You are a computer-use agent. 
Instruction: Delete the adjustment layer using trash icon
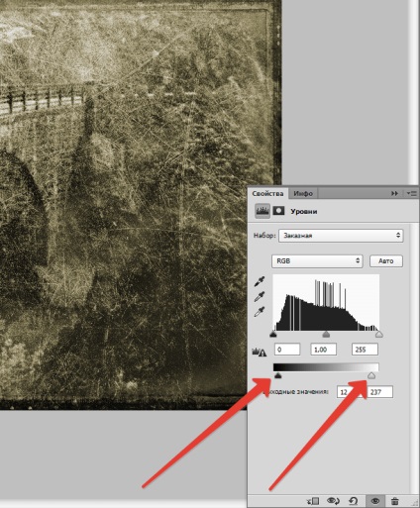(x=394, y=501)
